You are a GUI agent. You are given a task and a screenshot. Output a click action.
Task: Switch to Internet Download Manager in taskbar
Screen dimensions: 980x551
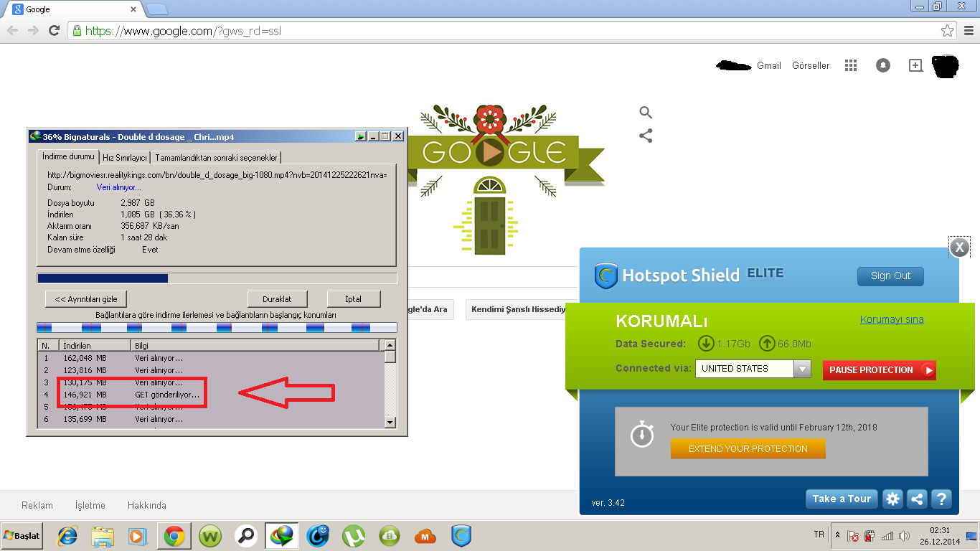(x=282, y=536)
